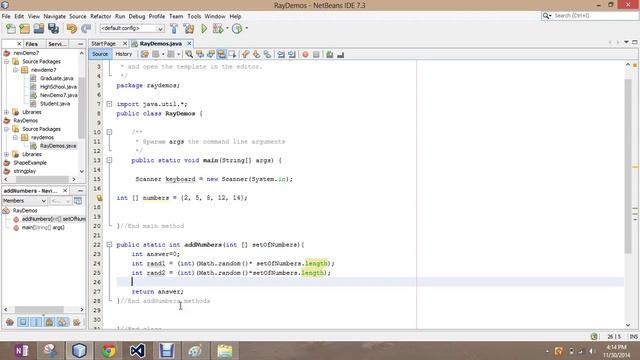Click the red Start Macro Recording icon
This screenshot has width=640, height=360.
[305, 54]
